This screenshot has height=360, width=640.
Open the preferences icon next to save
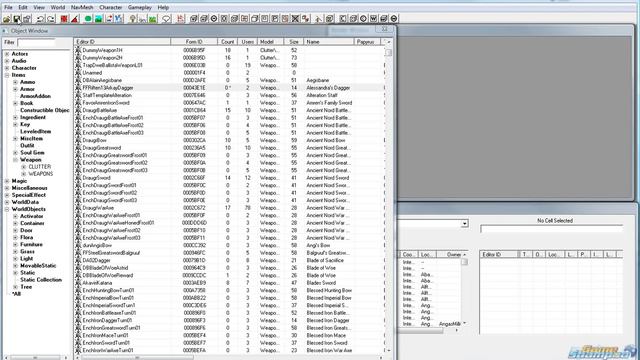(x=27, y=19)
